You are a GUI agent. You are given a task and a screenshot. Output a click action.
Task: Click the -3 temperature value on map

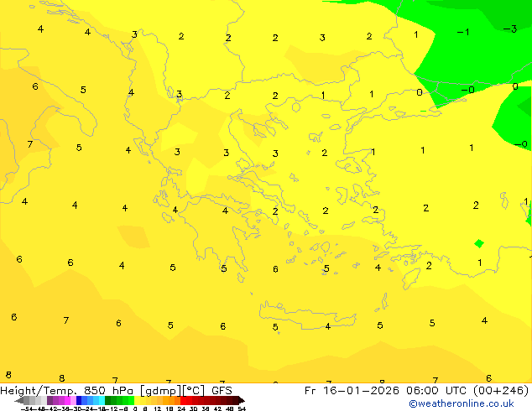click(x=510, y=29)
